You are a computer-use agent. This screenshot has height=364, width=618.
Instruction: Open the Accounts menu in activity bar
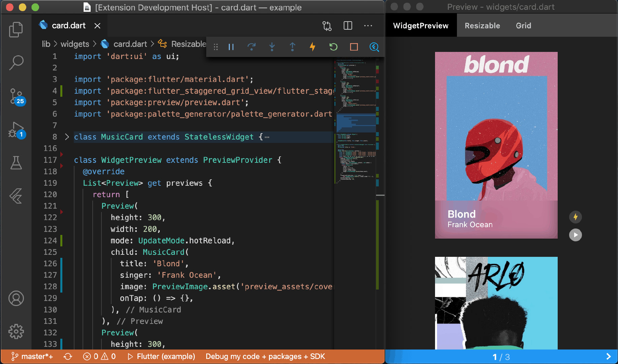(x=16, y=298)
